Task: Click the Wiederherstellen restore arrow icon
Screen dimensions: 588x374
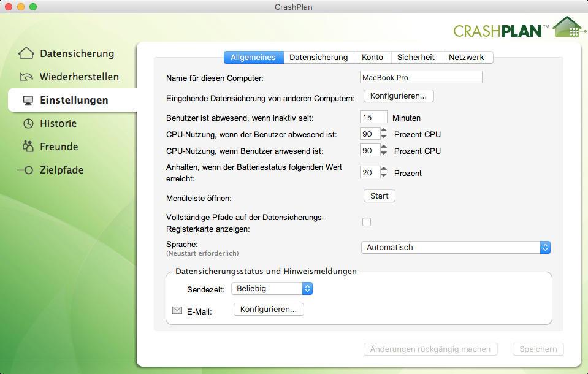Action: 26,77
